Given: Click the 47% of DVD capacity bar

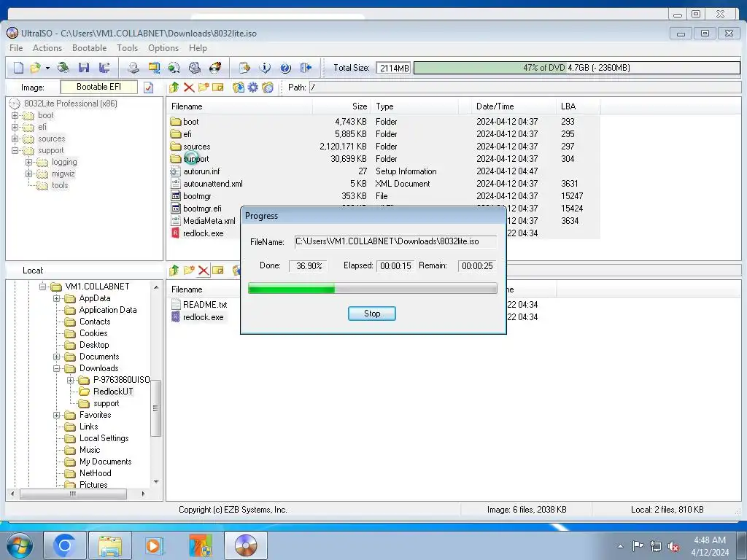Looking at the screenshot, I should [x=576, y=68].
